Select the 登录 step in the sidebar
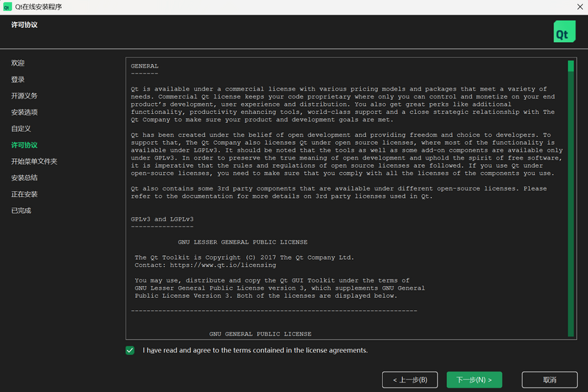The height and width of the screenshot is (392, 588). click(x=18, y=79)
